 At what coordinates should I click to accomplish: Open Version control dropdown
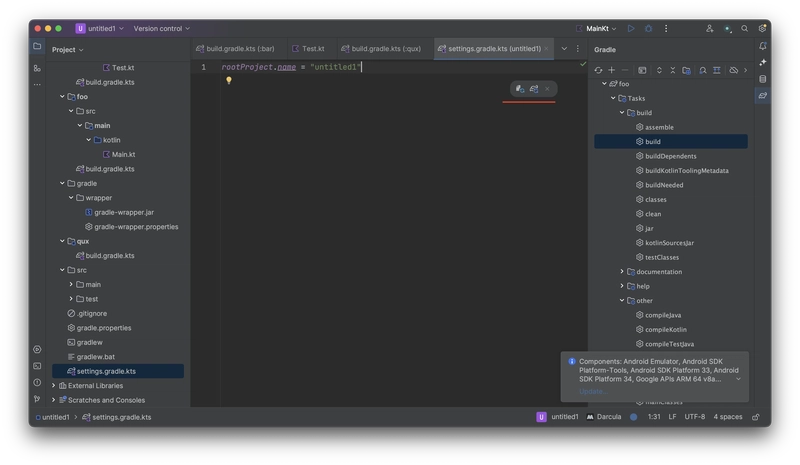coord(161,29)
